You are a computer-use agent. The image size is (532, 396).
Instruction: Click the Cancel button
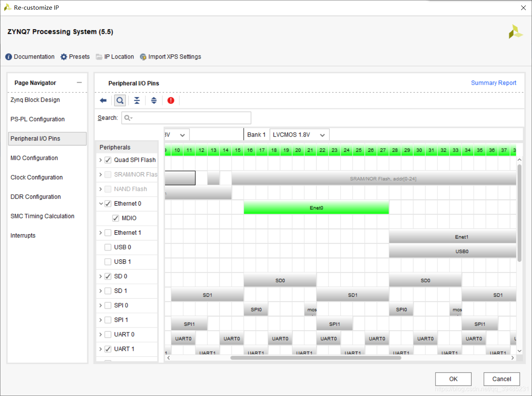502,379
